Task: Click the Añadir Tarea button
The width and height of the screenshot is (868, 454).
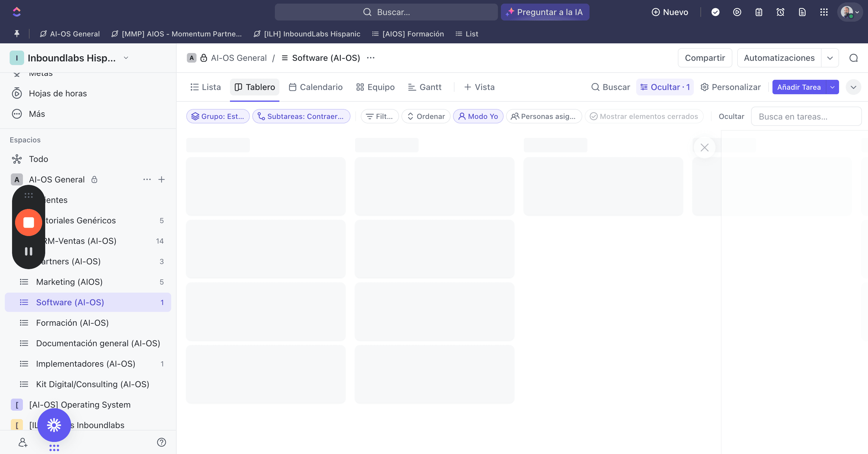Action: pos(799,87)
